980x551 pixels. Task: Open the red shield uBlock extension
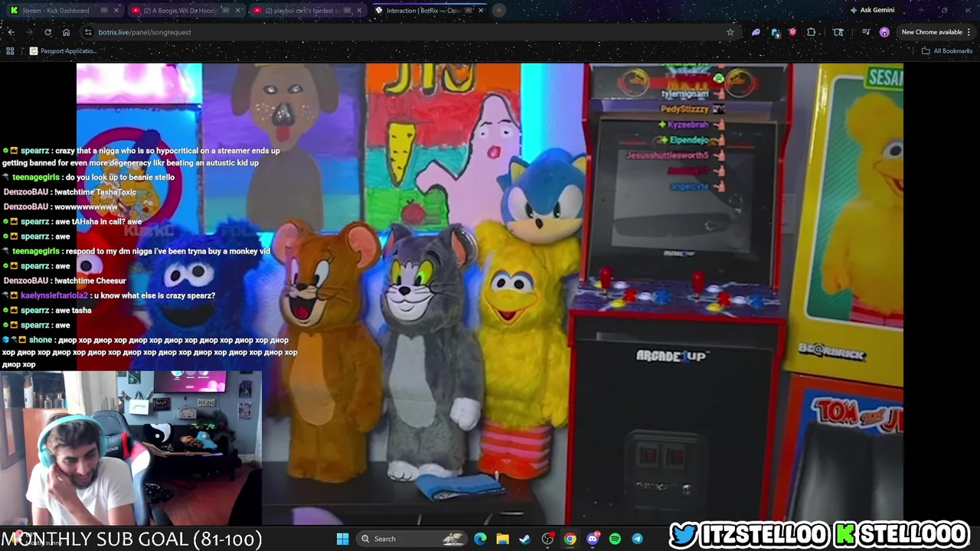point(792,32)
